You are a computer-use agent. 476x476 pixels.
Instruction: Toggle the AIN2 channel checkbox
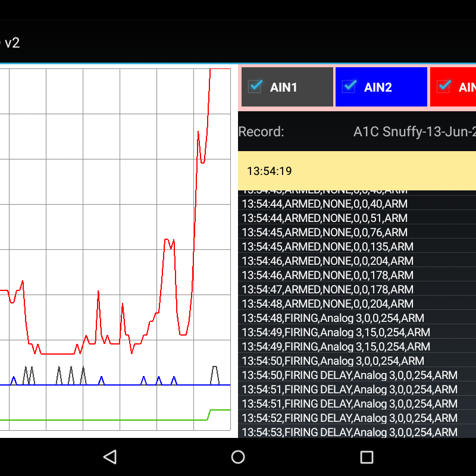coord(350,86)
